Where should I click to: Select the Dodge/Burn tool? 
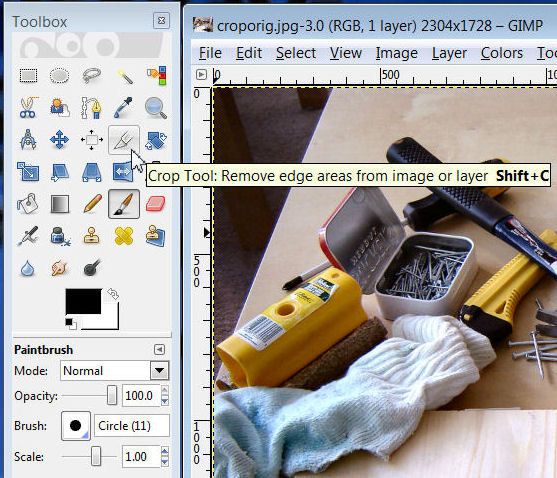point(92,267)
